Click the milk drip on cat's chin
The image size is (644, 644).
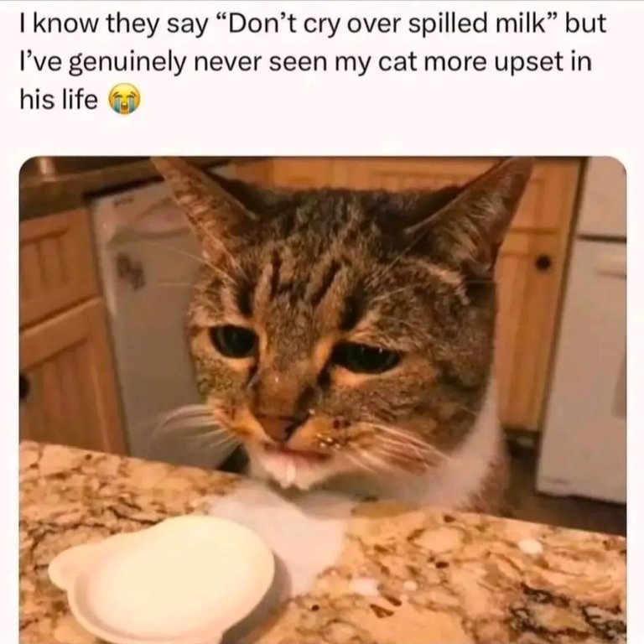[x=291, y=475]
